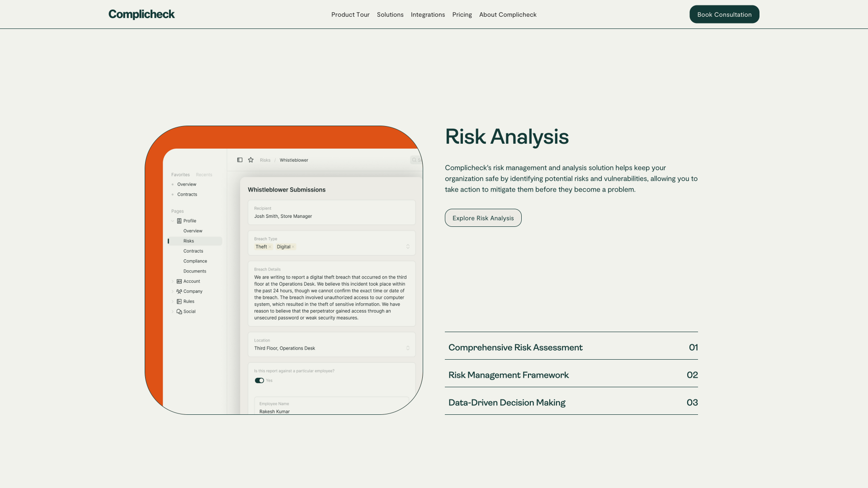Image resolution: width=868 pixels, height=488 pixels.
Task: Remove the Digital tag
Action: pyautogui.click(x=293, y=247)
